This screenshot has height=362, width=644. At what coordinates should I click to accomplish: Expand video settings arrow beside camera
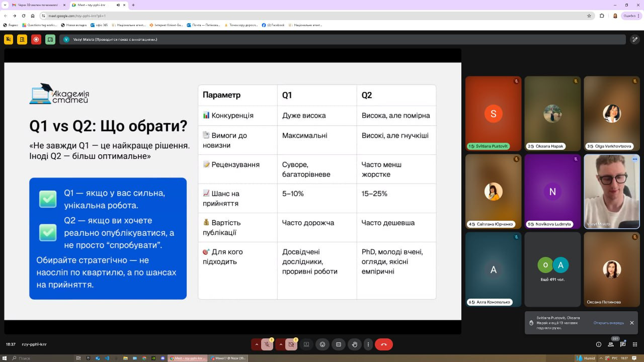(281, 344)
